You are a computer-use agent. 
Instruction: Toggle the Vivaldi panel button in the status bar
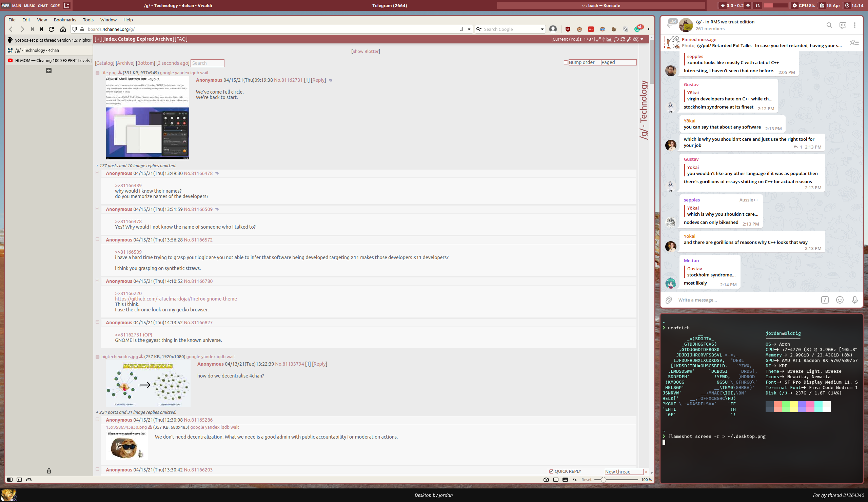(9, 480)
